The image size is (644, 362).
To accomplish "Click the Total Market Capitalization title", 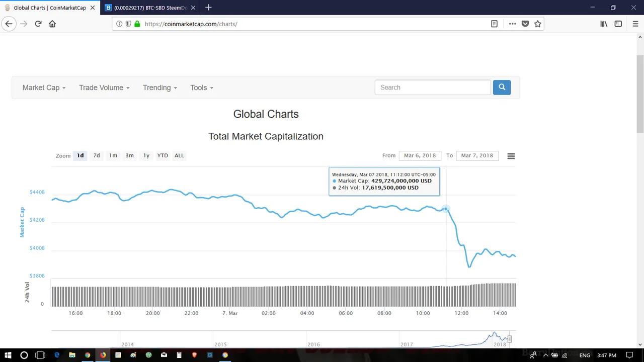I will coord(266,136).
